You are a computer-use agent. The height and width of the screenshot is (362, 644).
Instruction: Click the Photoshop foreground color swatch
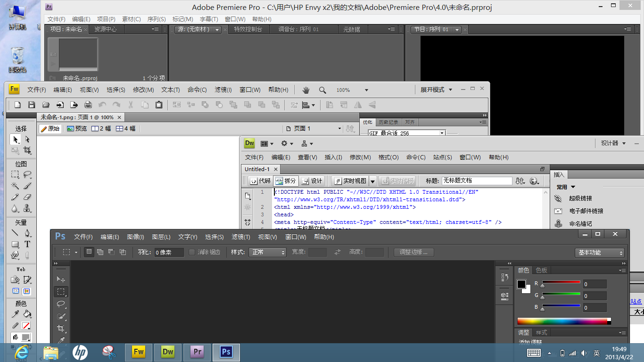coord(521,284)
